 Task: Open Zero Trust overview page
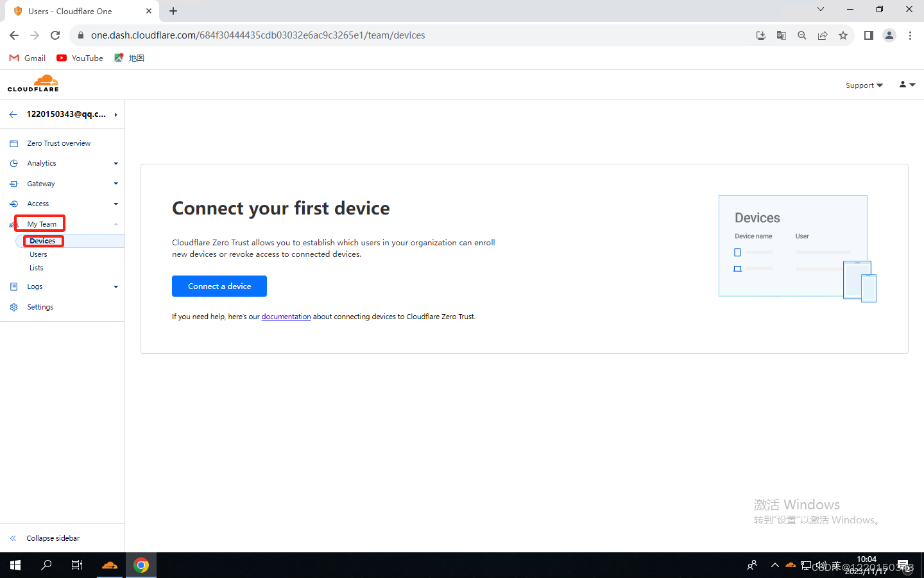(x=59, y=143)
